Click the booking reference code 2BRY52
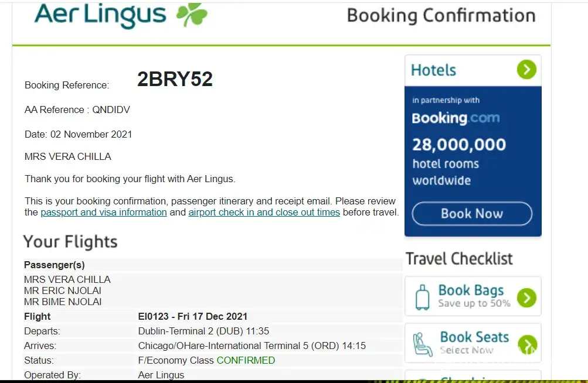The height and width of the screenshot is (383, 588). coord(175,79)
